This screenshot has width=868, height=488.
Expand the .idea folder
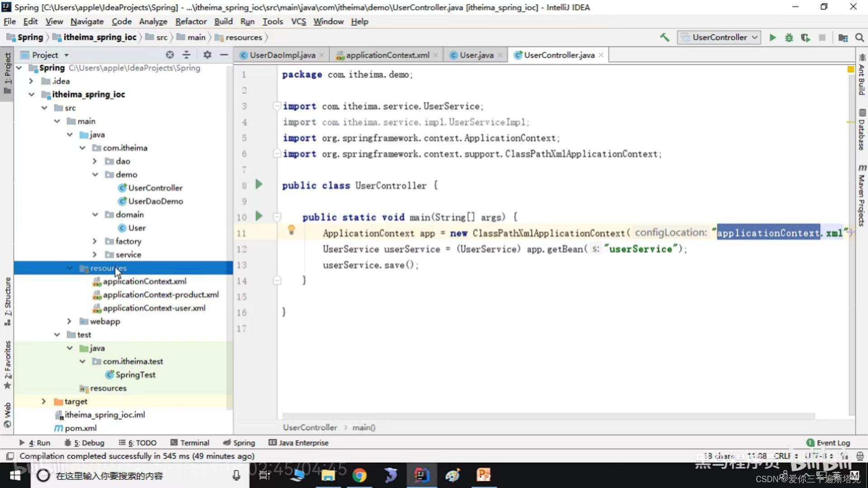pyautogui.click(x=31, y=81)
